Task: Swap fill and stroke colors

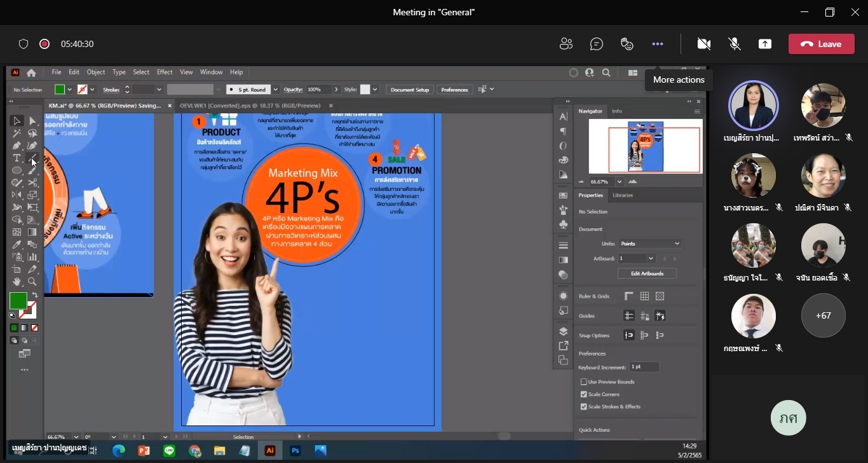Action: pos(35,295)
